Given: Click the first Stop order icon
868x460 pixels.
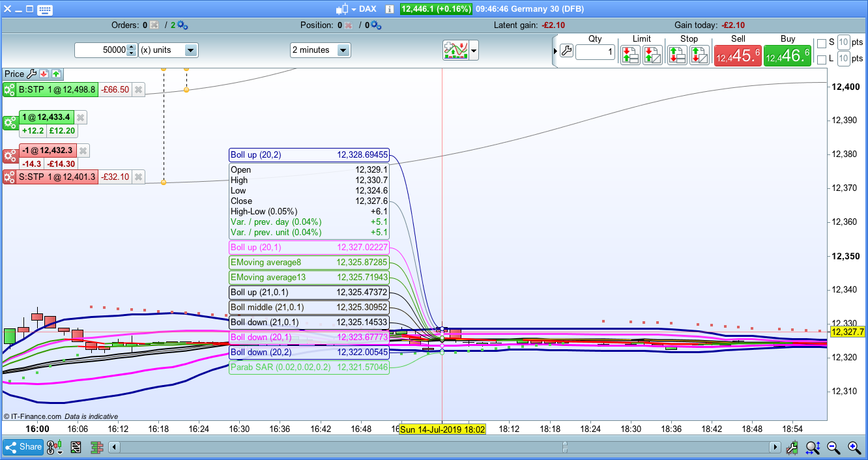Looking at the screenshot, I should (678, 55).
